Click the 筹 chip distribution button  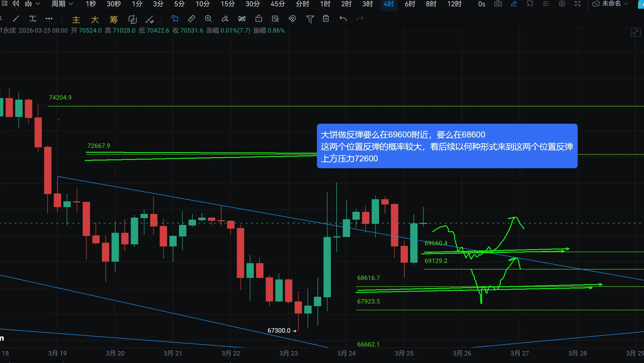point(114,20)
